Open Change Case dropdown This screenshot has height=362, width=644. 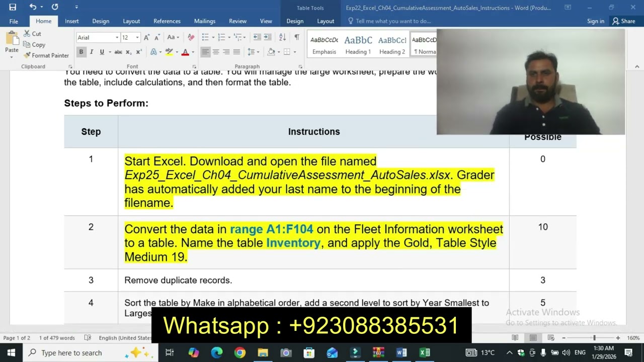tap(173, 37)
